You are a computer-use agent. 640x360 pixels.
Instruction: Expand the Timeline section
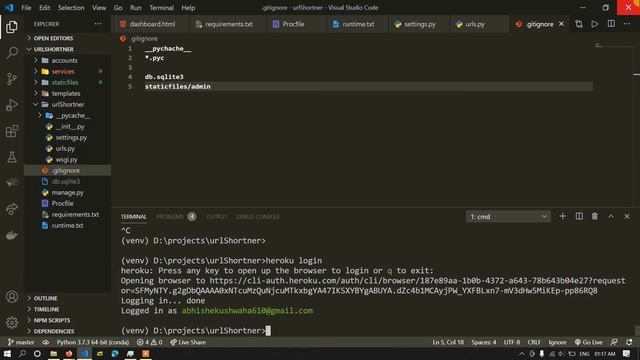(46, 309)
